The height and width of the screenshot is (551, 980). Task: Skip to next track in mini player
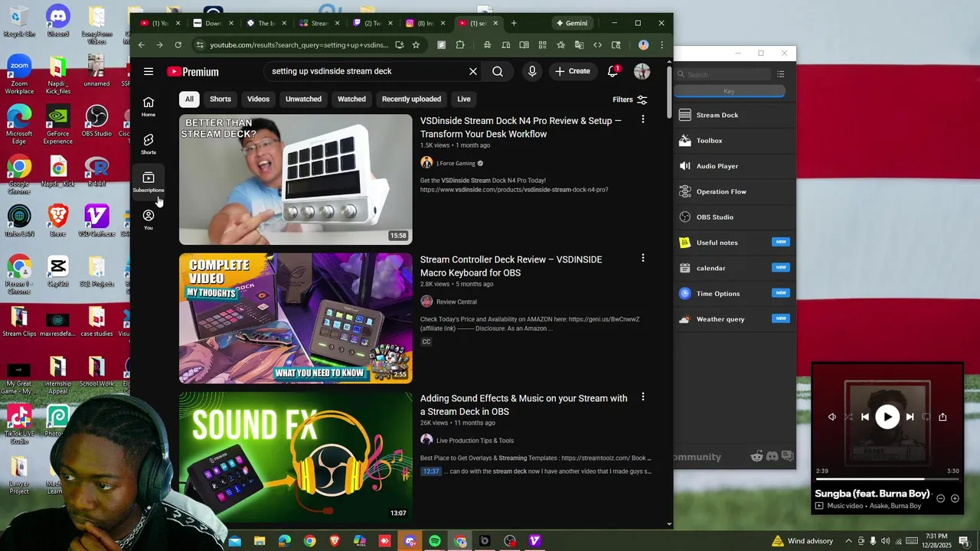click(910, 417)
